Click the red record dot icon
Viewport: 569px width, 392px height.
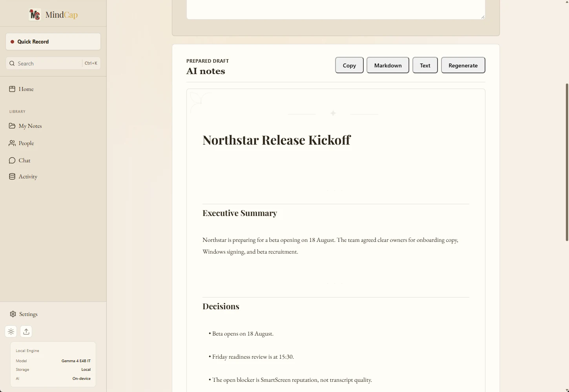13,42
